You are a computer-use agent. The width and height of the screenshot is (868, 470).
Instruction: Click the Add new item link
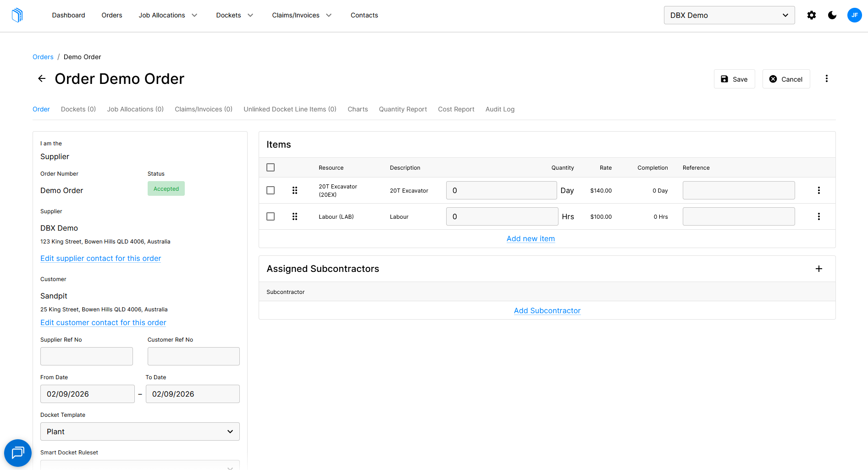click(531, 238)
